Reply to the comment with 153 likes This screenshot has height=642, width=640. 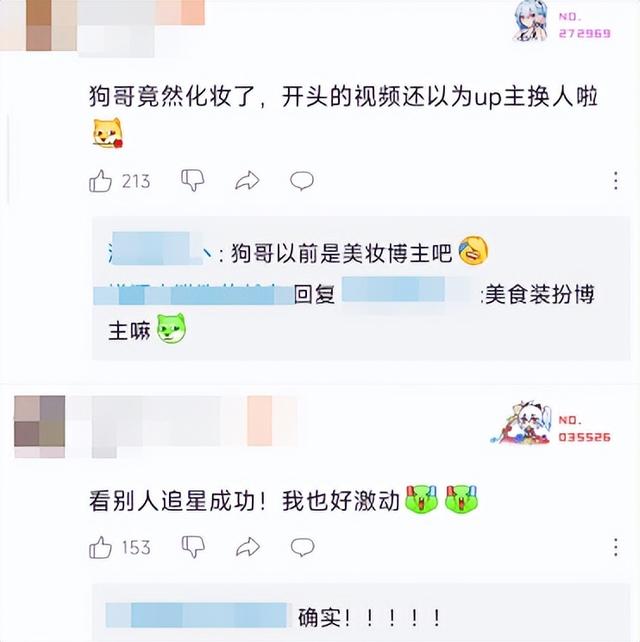point(302,547)
